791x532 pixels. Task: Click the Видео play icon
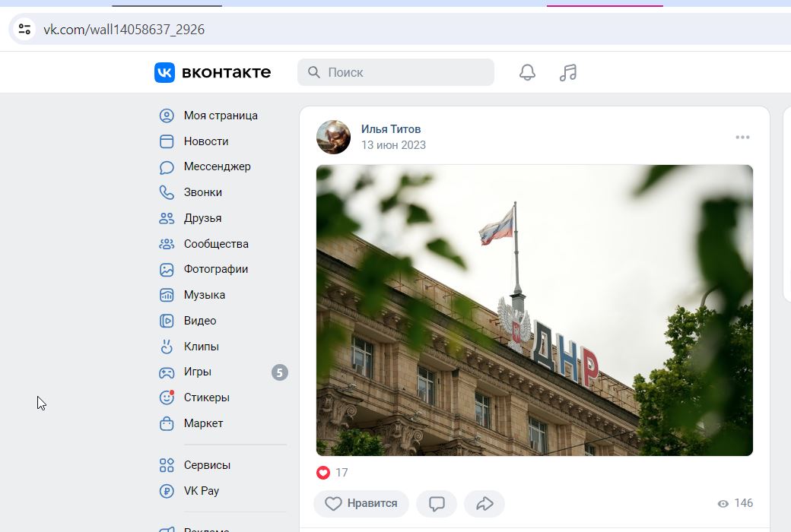pos(167,321)
